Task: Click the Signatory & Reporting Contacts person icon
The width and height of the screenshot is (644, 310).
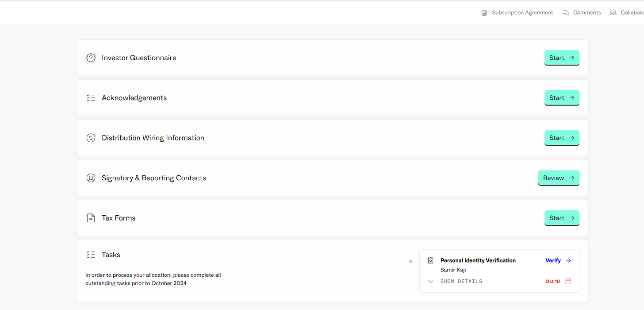Action: pyautogui.click(x=91, y=178)
